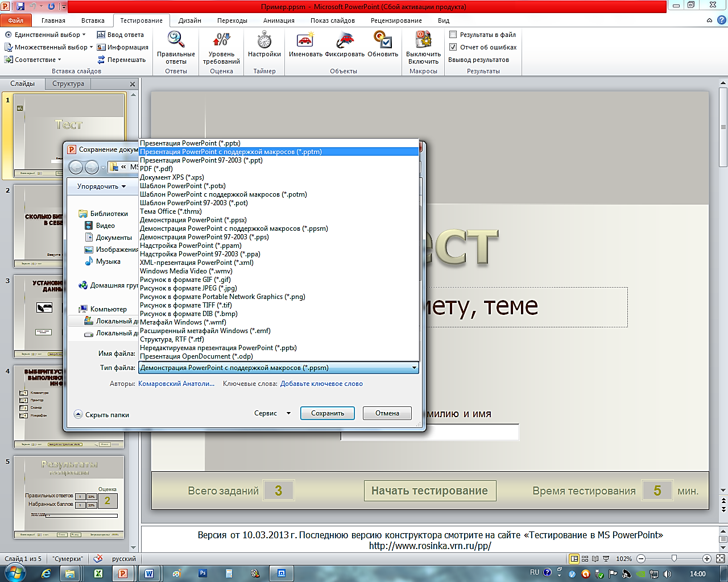This screenshot has width=728, height=582.
Task: Open Internet Explorer from taskbar
Action: click(45, 573)
